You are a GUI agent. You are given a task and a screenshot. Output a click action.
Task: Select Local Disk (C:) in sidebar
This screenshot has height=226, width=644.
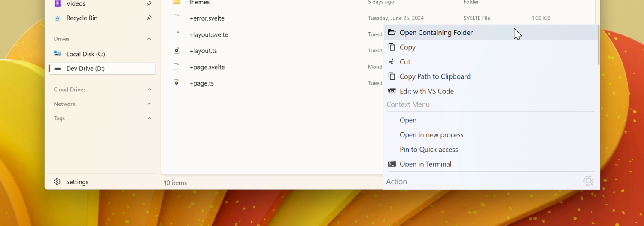(x=85, y=54)
